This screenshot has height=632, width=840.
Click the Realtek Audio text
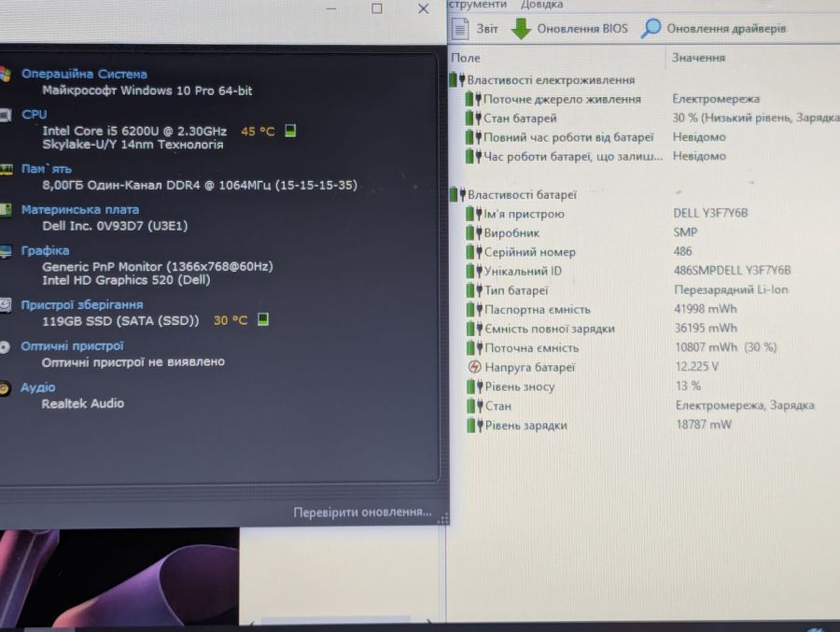83,403
